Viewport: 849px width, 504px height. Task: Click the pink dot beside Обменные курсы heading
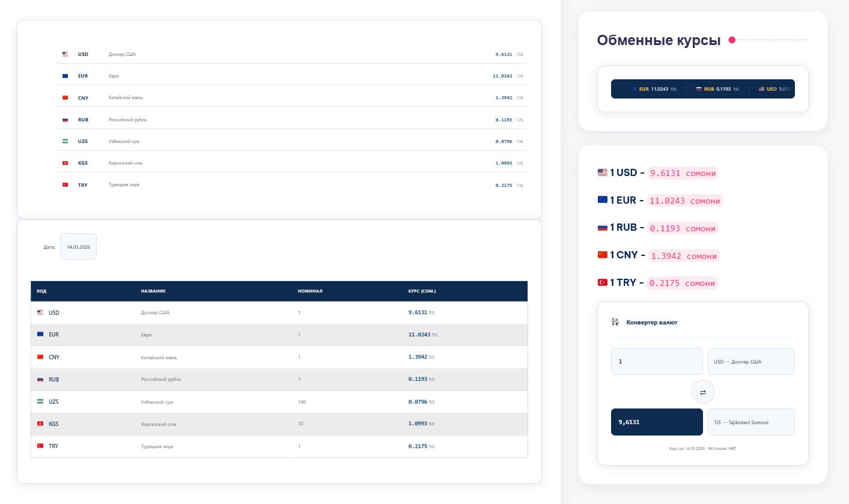click(x=732, y=40)
